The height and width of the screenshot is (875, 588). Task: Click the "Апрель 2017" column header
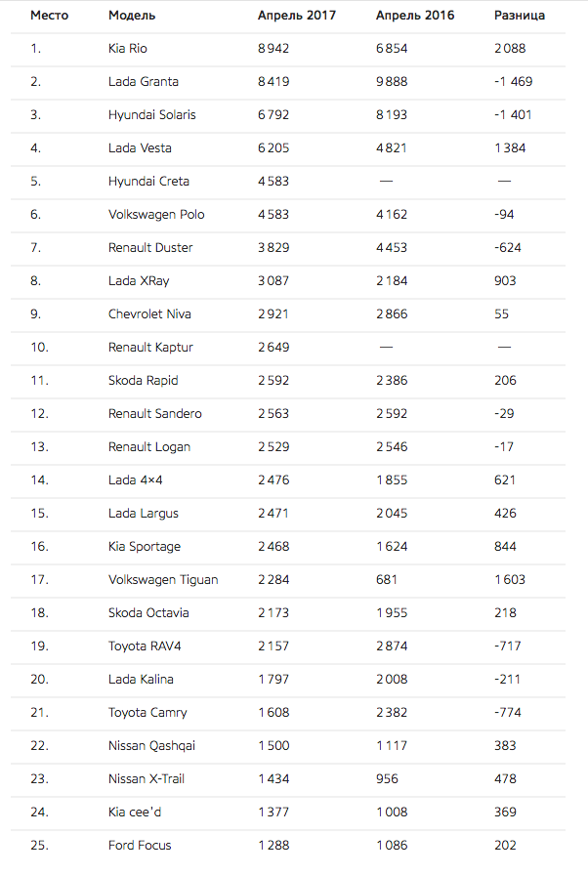click(x=296, y=16)
